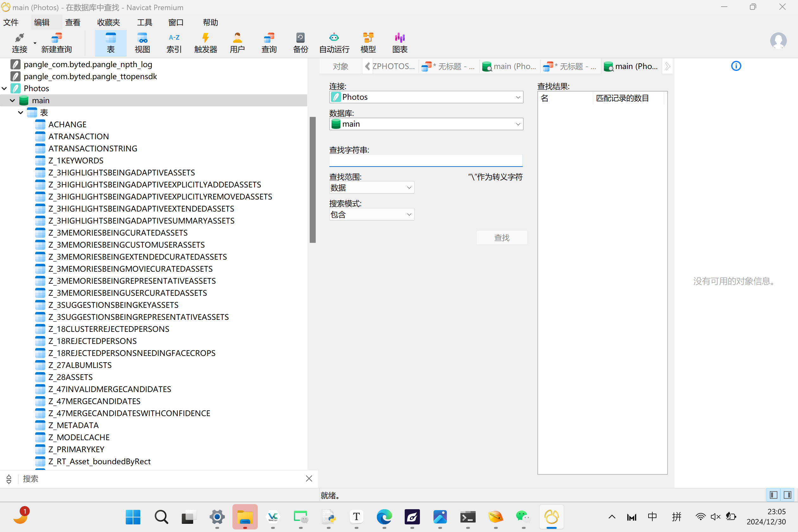Viewport: 798px width, 532px height.
Task: Open the Connection (连接) toolbar button
Action: click(x=19, y=43)
